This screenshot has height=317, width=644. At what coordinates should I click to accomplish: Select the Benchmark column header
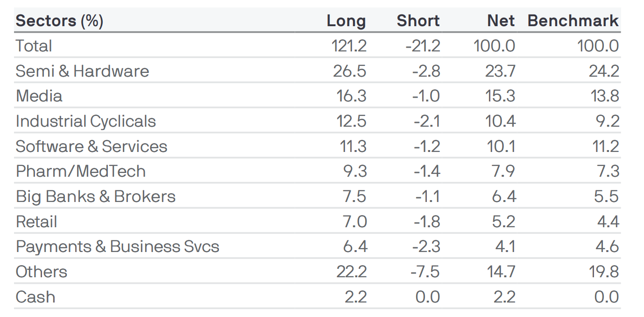coord(573,21)
